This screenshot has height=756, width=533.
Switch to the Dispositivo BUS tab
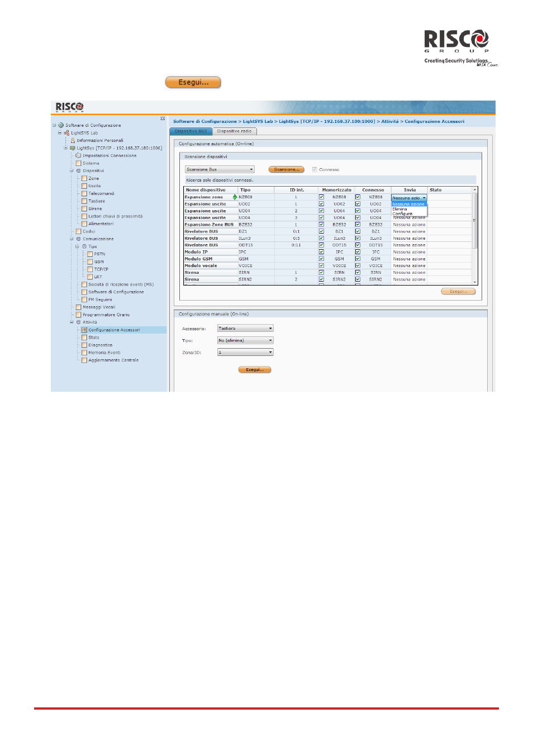coord(191,131)
